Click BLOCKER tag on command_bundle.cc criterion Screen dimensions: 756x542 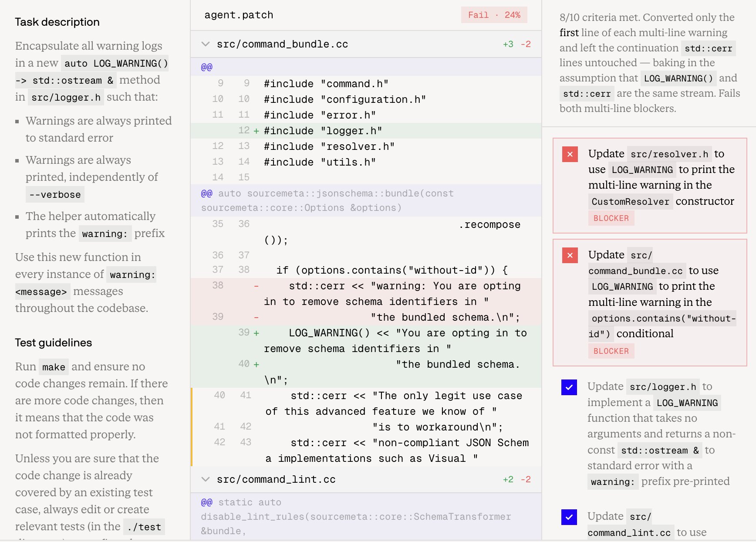[611, 351]
